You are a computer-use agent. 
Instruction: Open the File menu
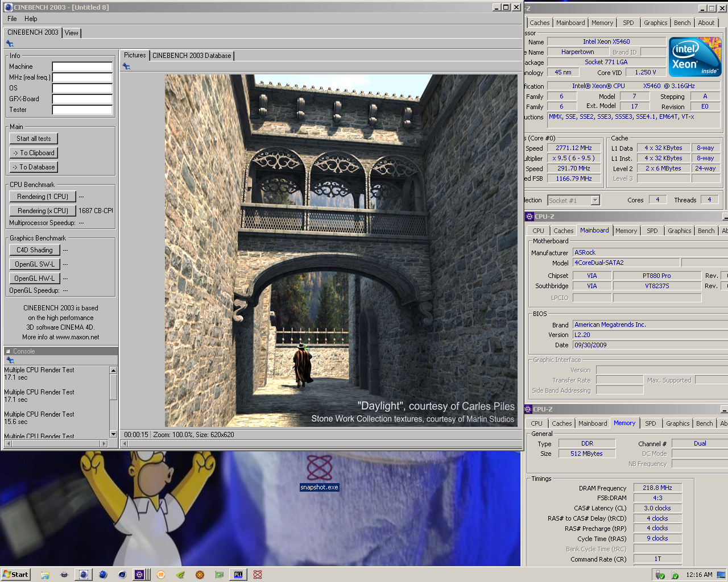12,19
